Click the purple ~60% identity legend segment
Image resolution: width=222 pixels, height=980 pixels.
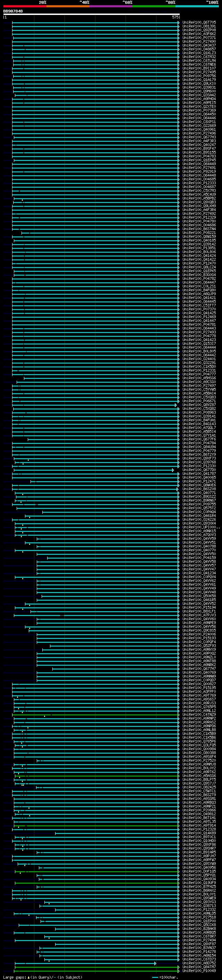pyautogui.click(x=111, y=6)
